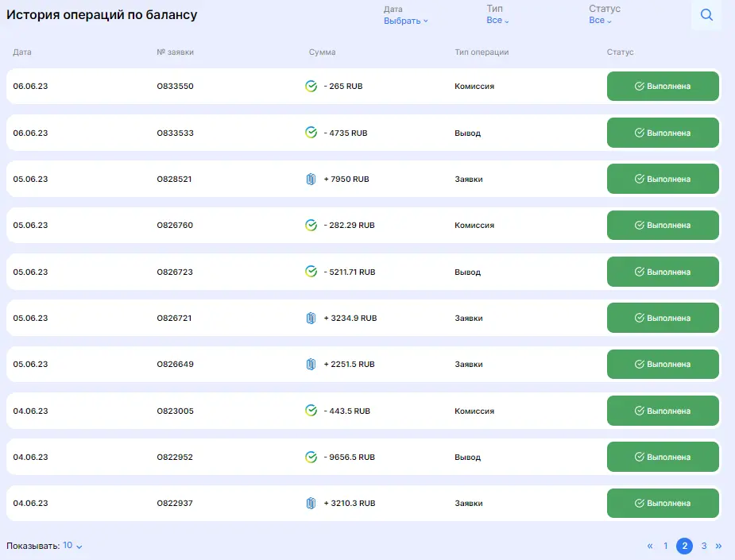Open the Показывать 10 rows dropdown
Image resolution: width=735 pixels, height=560 pixels.
point(72,546)
